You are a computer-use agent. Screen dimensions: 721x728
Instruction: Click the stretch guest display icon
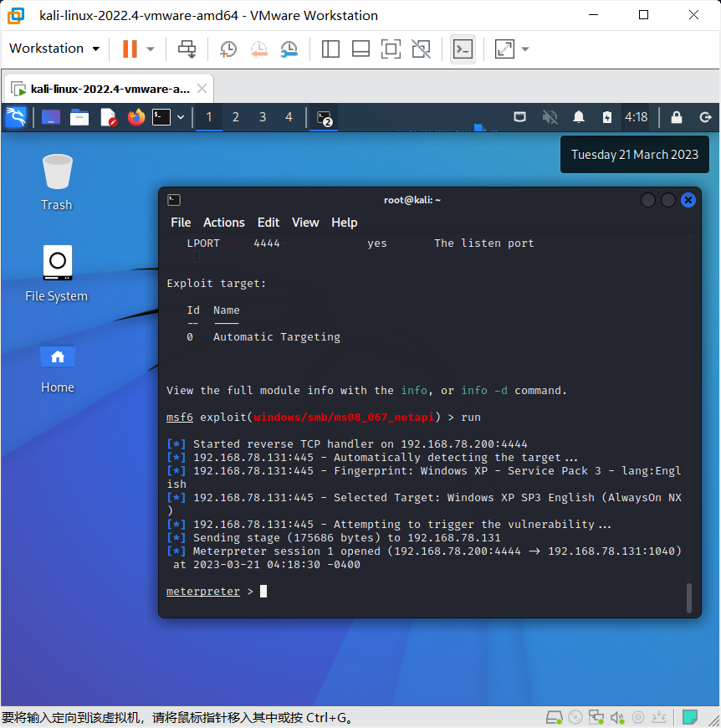coord(504,49)
